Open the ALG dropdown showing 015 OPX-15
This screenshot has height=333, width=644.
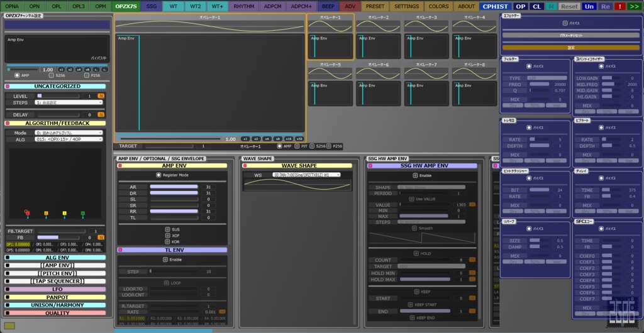pos(69,139)
